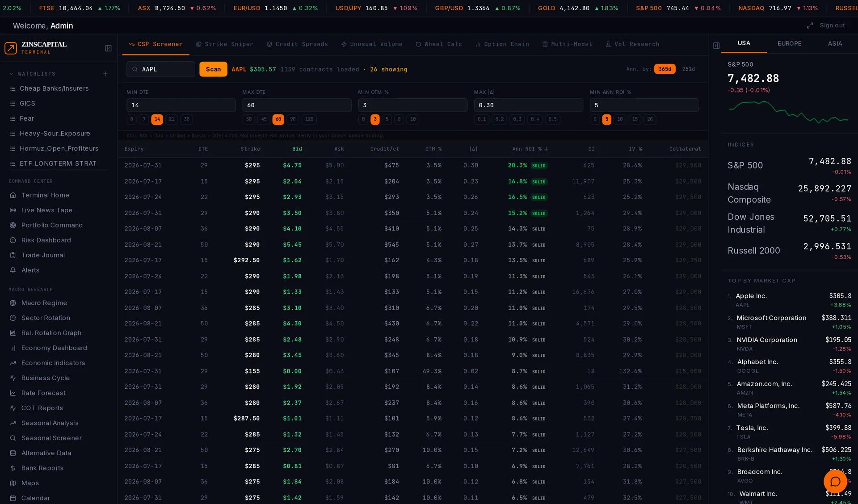The width and height of the screenshot is (858, 504).
Task: Sort table by Strike column header
Action: click(x=250, y=149)
